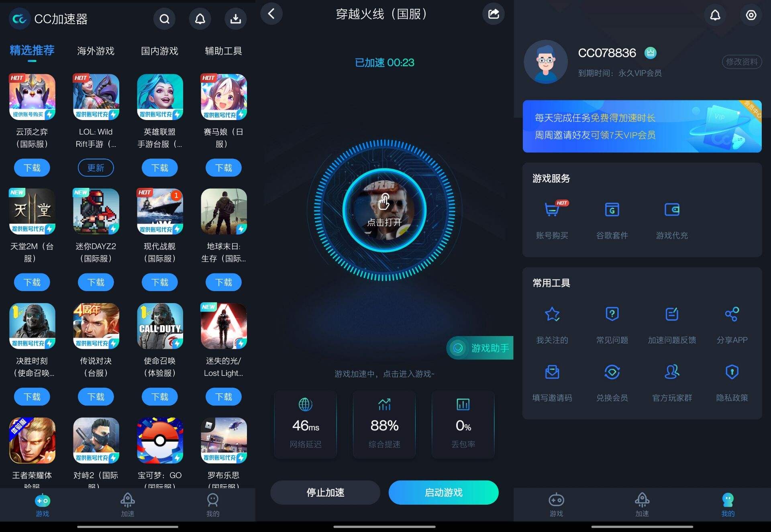
Task: Click notification bell icon in top bar
Action: click(199, 18)
